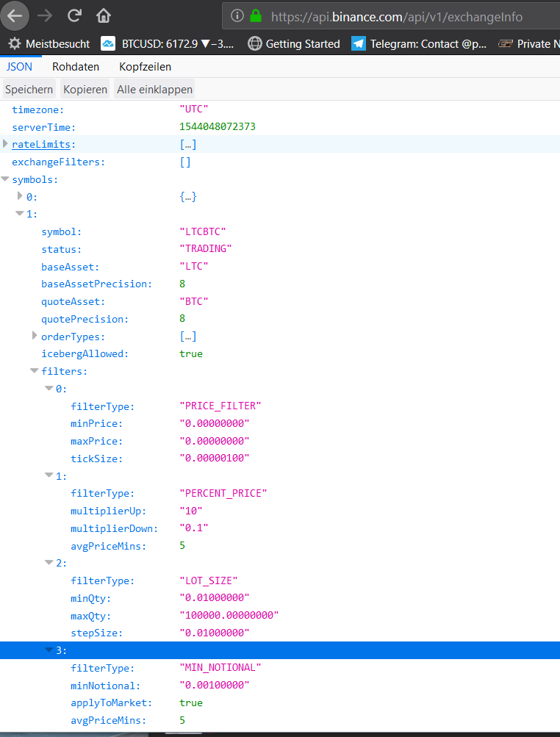Screen dimensions: 560x737
Task: Click the icebergAllowed true value
Action: [191, 354]
